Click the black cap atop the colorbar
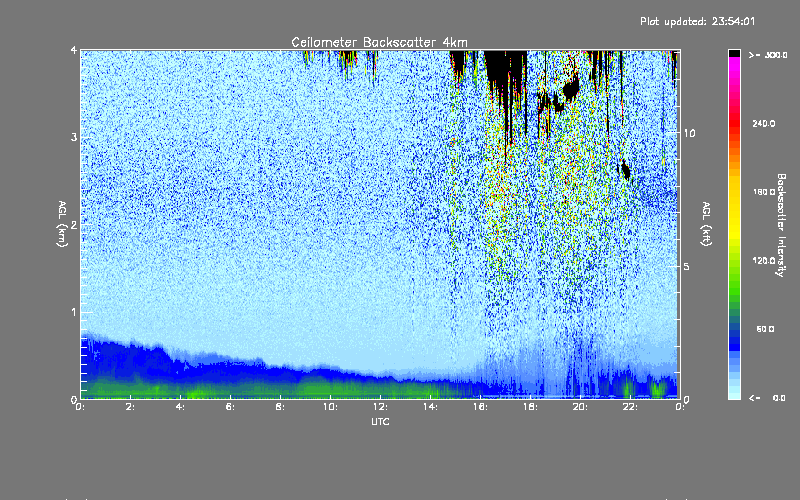 [x=734, y=53]
